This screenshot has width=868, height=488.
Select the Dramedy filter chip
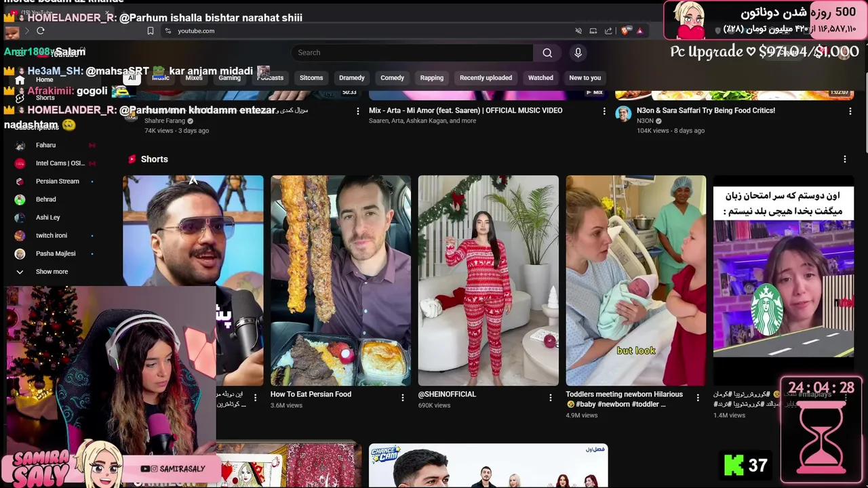tap(352, 78)
